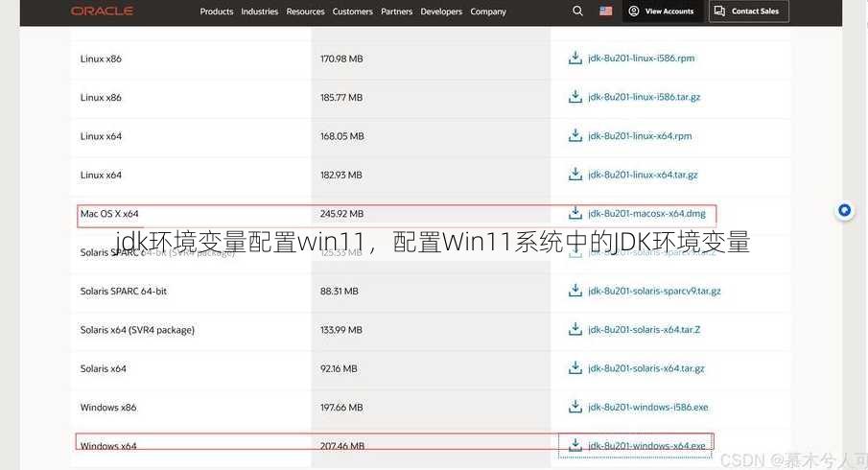Download jdk-8u201-windows-i586.exe link
Viewport: 868px width, 470px height.
pyautogui.click(x=648, y=407)
